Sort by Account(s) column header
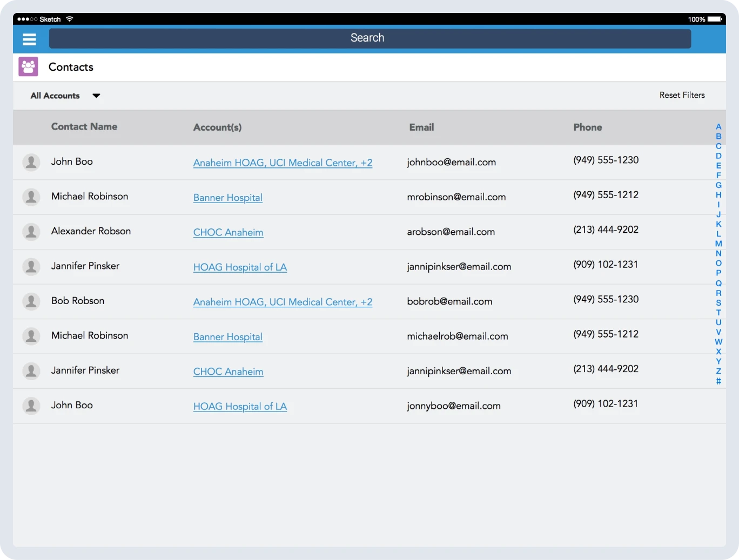Image resolution: width=739 pixels, height=560 pixels. [218, 127]
